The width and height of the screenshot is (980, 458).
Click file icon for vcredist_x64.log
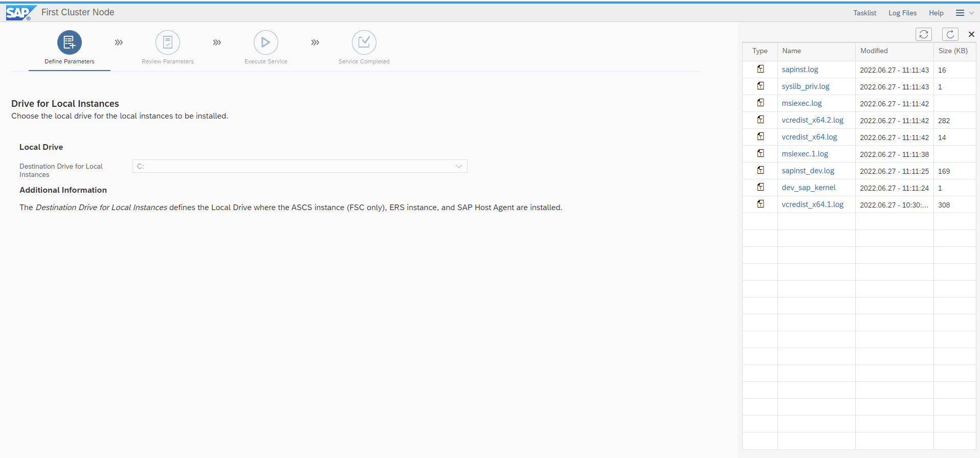pyautogui.click(x=761, y=136)
